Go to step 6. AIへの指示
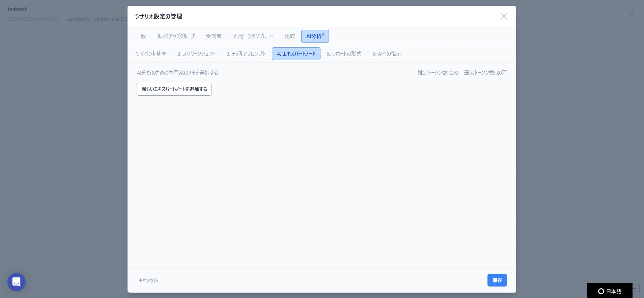The width and height of the screenshot is (644, 298). pos(387,54)
